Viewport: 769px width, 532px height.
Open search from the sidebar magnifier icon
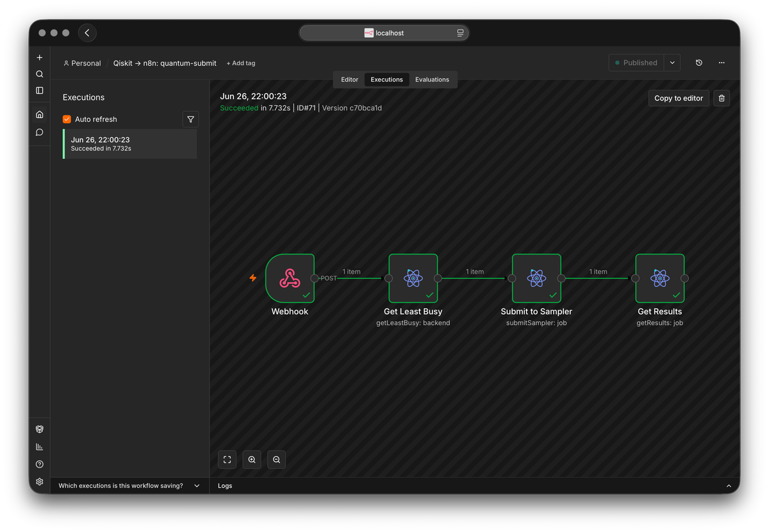[40, 74]
